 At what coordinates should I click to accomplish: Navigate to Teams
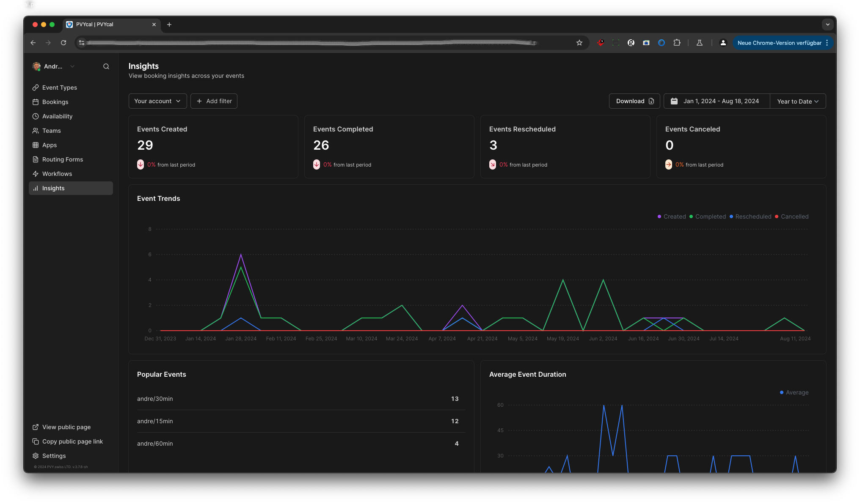coord(71,131)
